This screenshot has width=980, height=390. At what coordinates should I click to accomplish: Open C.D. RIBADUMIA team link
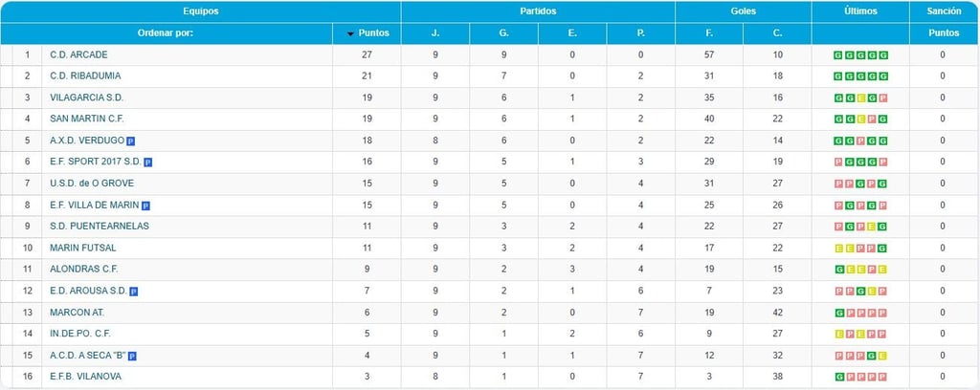[x=85, y=76]
